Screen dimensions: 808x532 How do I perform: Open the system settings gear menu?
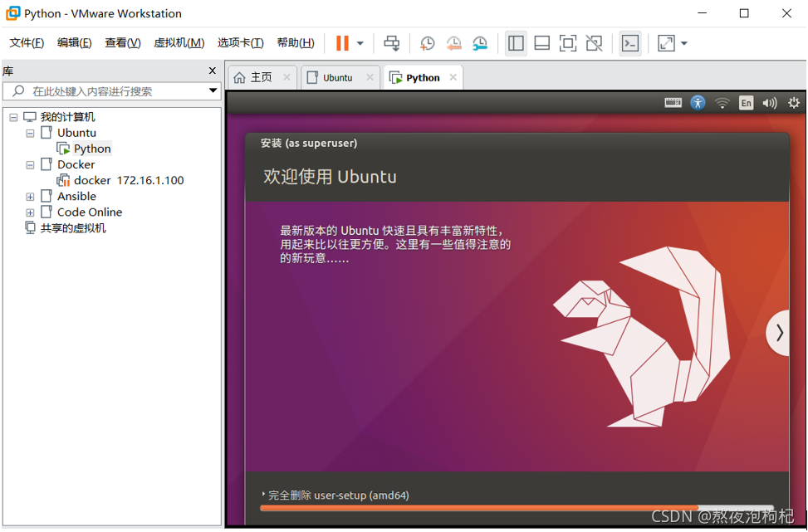[794, 103]
